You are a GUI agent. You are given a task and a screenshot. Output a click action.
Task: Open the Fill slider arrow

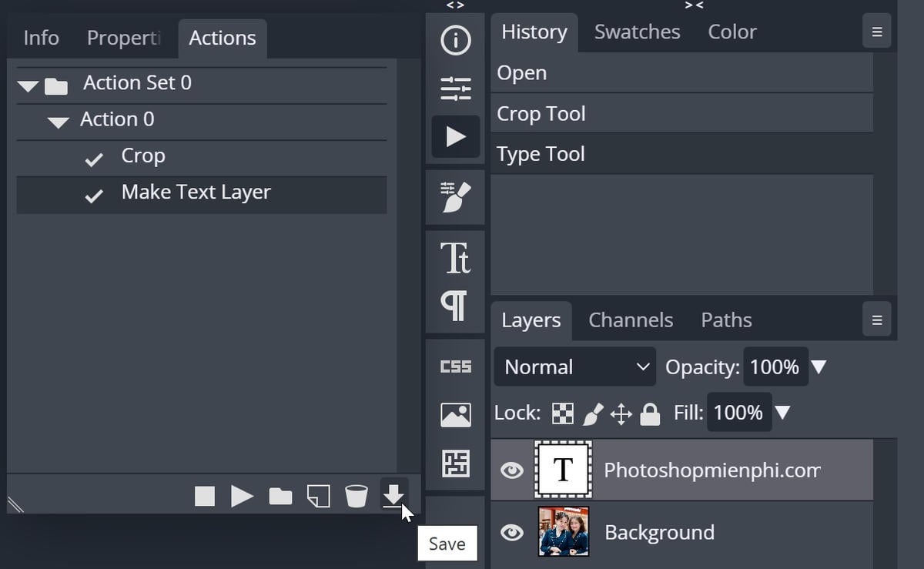pyautogui.click(x=782, y=413)
